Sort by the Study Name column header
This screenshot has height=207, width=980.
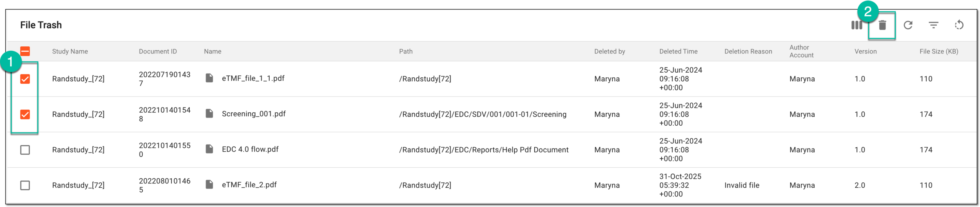(x=70, y=51)
